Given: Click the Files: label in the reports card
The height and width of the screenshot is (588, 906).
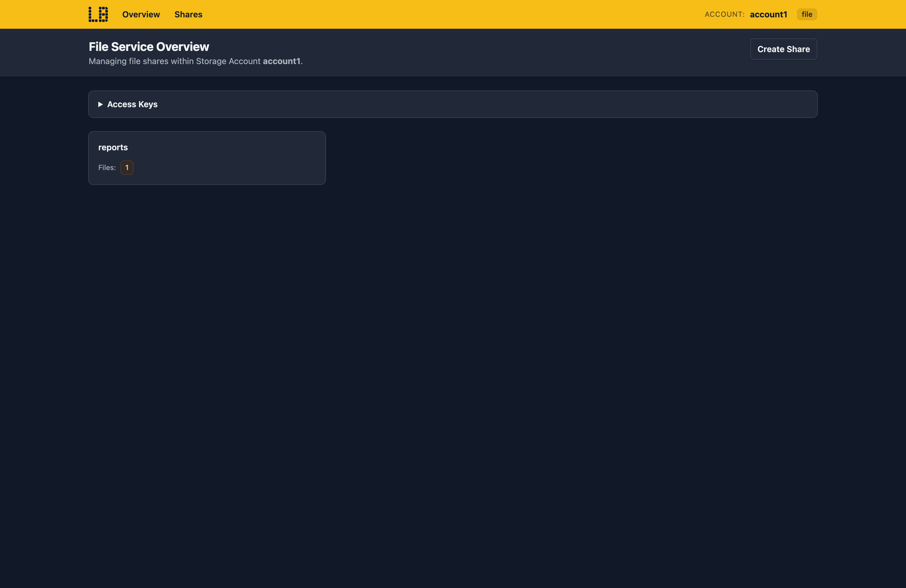Looking at the screenshot, I should [107, 168].
